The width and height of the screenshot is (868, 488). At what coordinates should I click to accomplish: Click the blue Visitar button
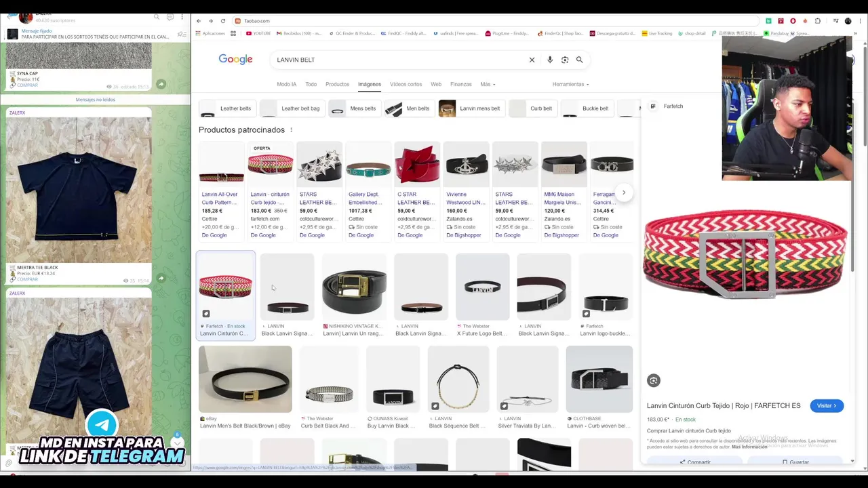(x=827, y=406)
